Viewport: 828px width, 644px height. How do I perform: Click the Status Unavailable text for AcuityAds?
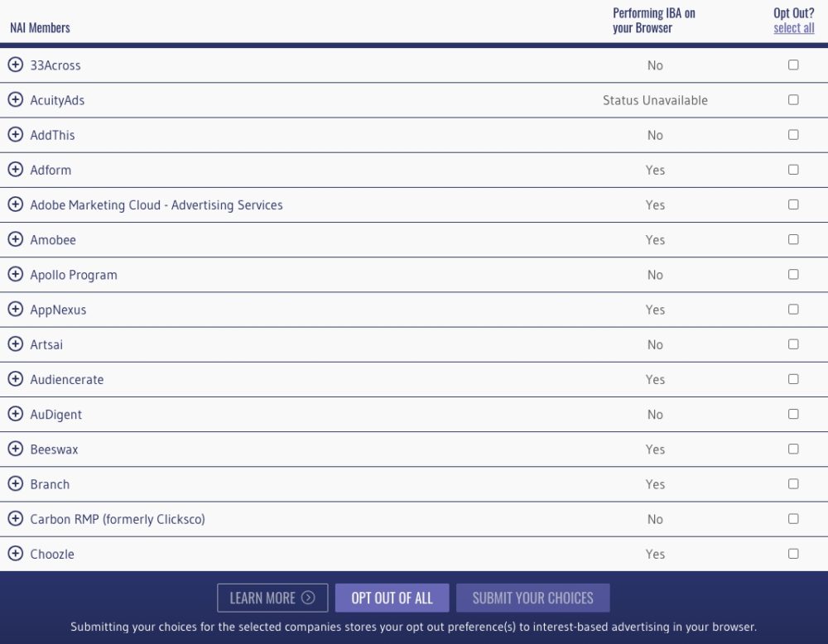[655, 100]
